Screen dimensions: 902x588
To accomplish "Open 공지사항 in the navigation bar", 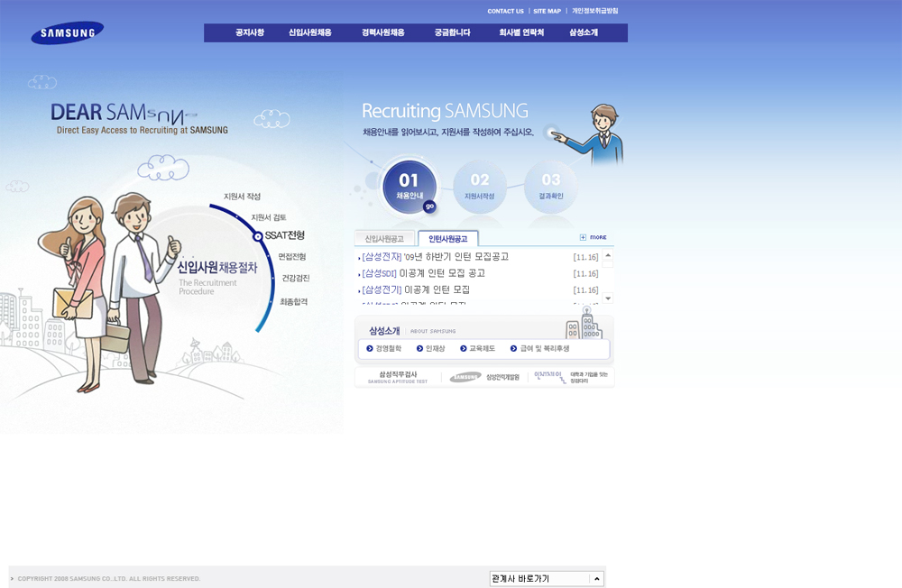I will 250,33.
